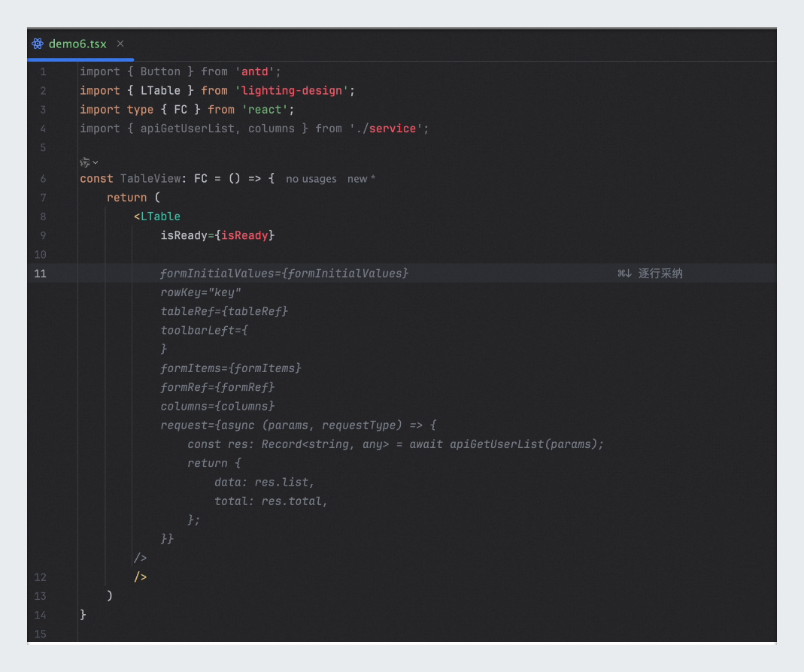Click the suggested toolbarLeft={ line
Image resolution: width=804 pixels, height=672 pixels.
click(x=204, y=331)
